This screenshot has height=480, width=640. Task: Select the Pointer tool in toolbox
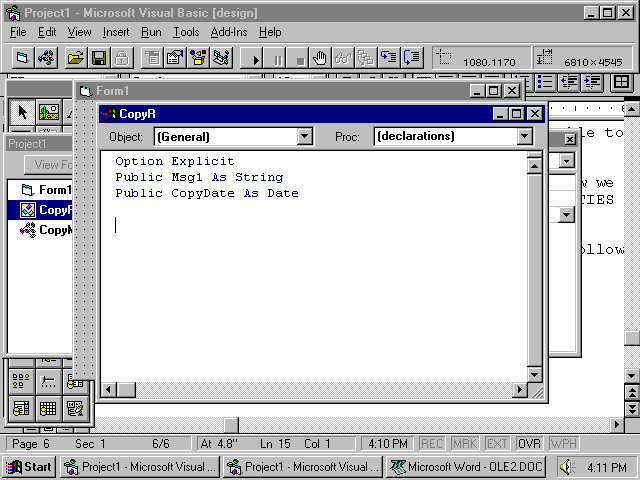[x=24, y=112]
